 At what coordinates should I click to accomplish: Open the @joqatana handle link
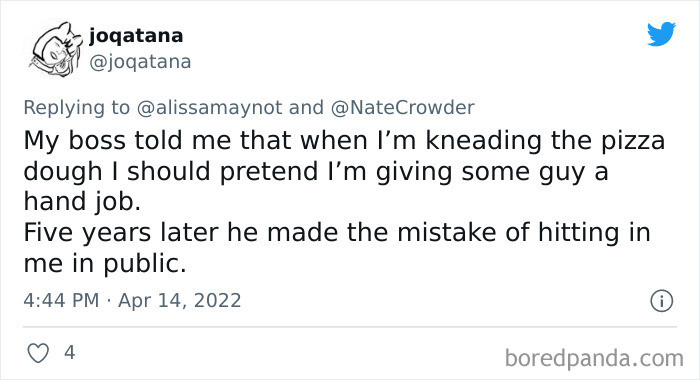tap(140, 62)
